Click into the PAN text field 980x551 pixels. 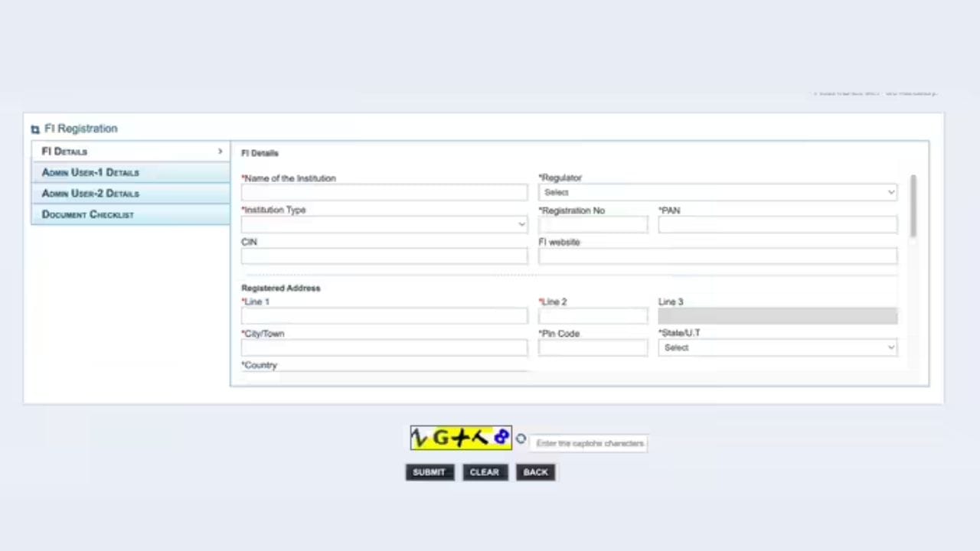(x=777, y=224)
